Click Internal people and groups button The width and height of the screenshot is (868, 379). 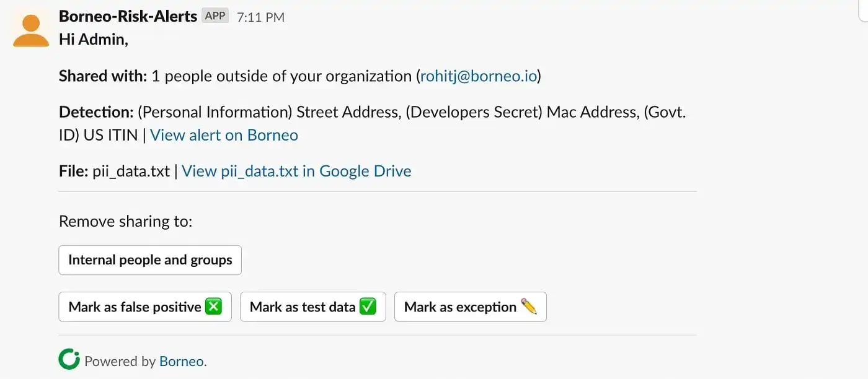pyautogui.click(x=150, y=260)
